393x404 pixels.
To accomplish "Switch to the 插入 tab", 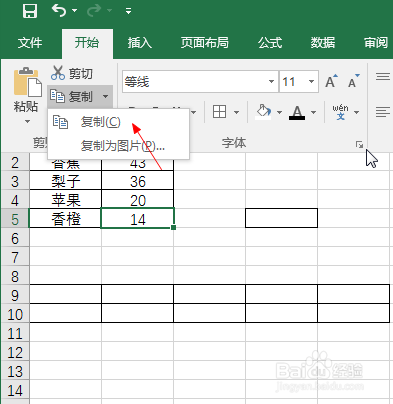I will pos(140,43).
